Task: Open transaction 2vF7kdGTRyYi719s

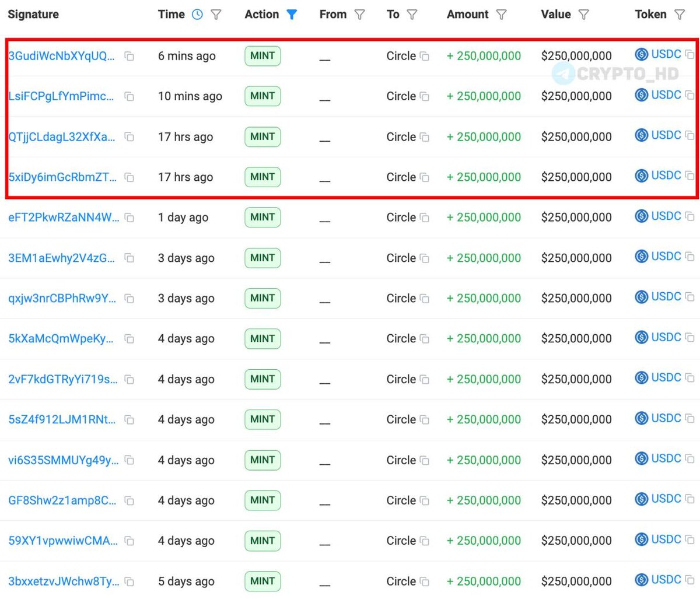Action: coord(63,379)
